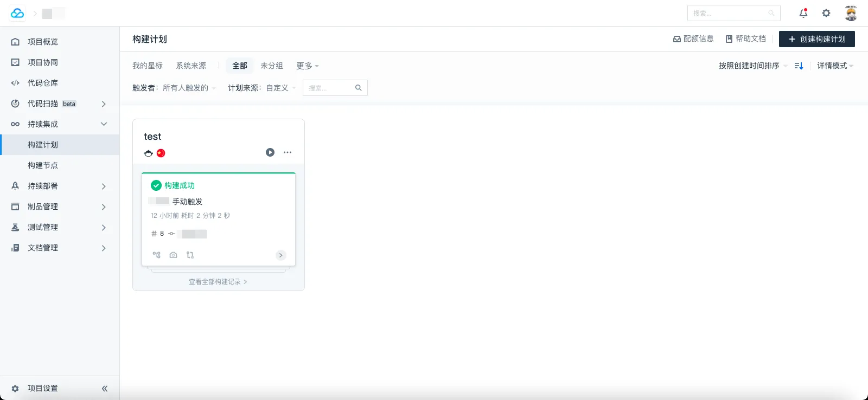Click the 文档管理 document icon
The height and width of the screenshot is (400, 868).
tap(15, 248)
